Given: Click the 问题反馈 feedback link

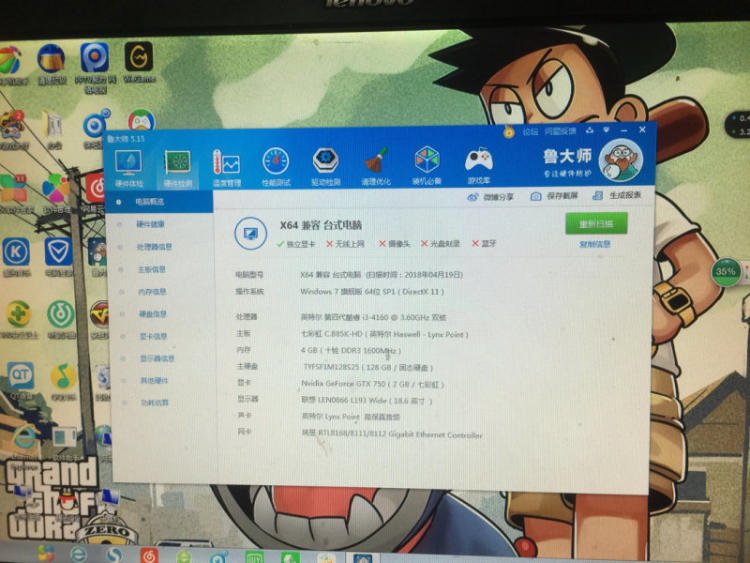Looking at the screenshot, I should coord(560,131).
